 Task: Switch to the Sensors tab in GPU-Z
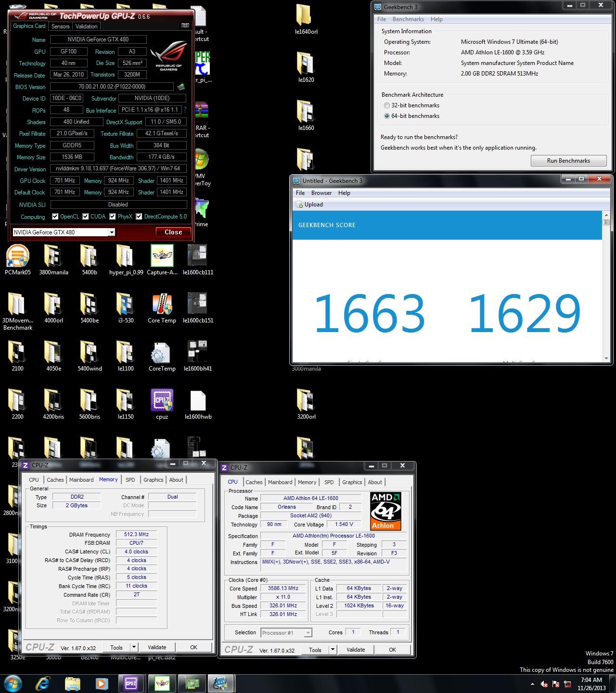pos(61,26)
